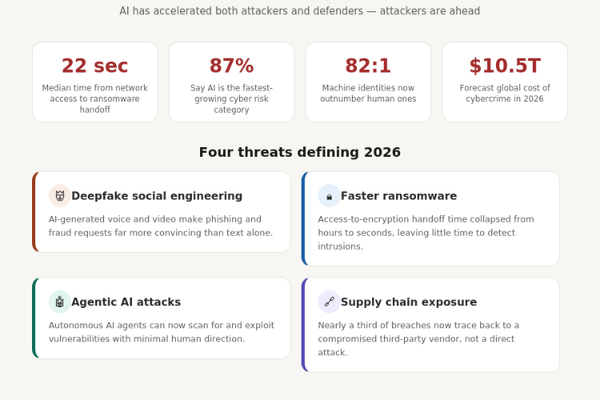Select the 82:1 machine identities card
The width and height of the screenshot is (600, 400).
[368, 82]
